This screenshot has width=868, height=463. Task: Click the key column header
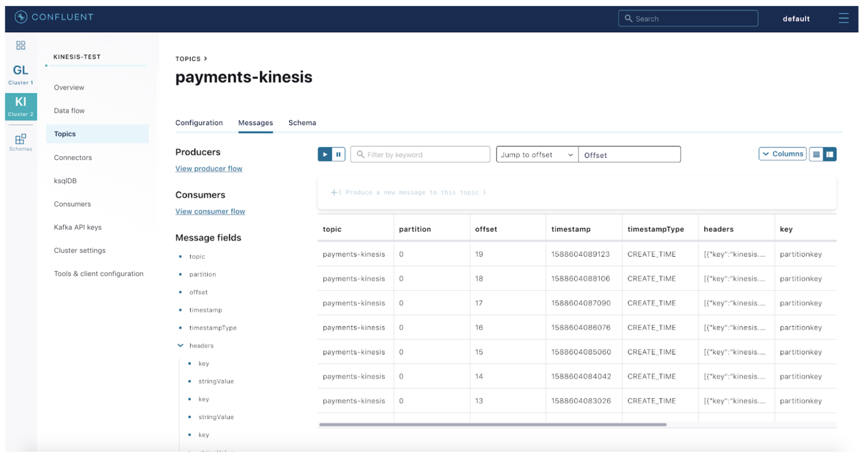click(786, 229)
